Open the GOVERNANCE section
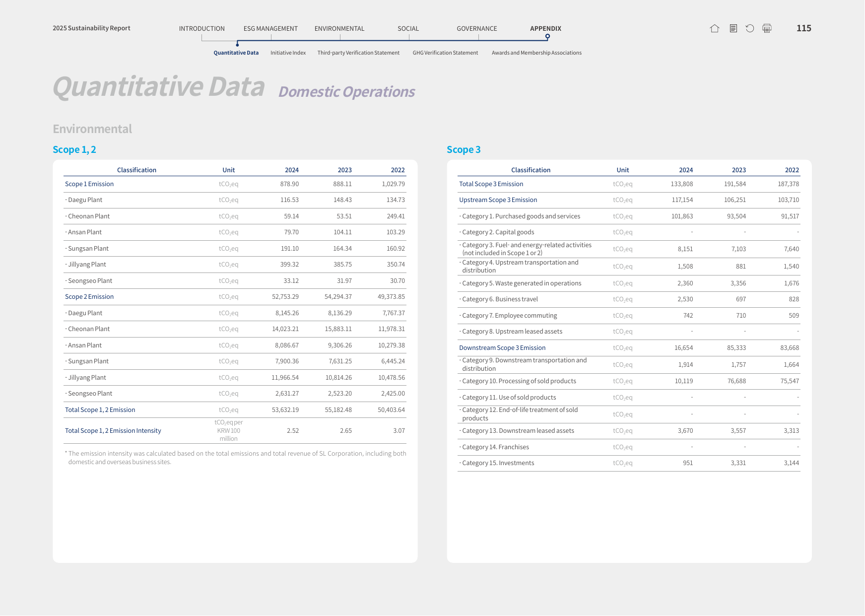Image resolution: width=865 pixels, height=616 pixels. 477,29
